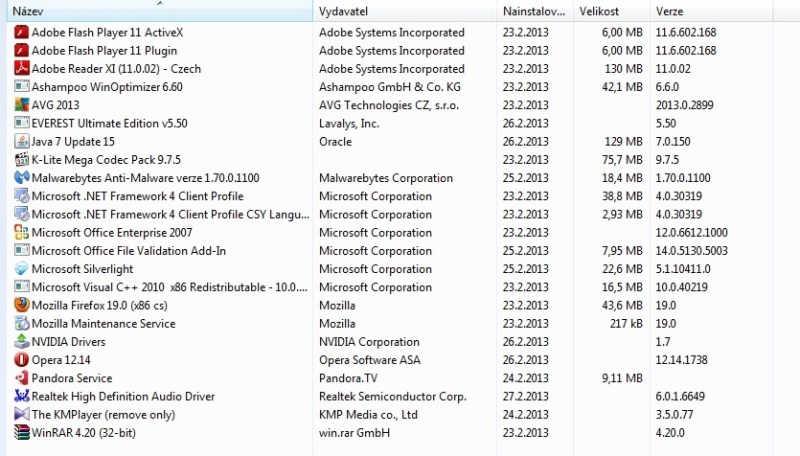Select Microsoft Office Enterprise 2007 entry

pyautogui.click(x=111, y=232)
